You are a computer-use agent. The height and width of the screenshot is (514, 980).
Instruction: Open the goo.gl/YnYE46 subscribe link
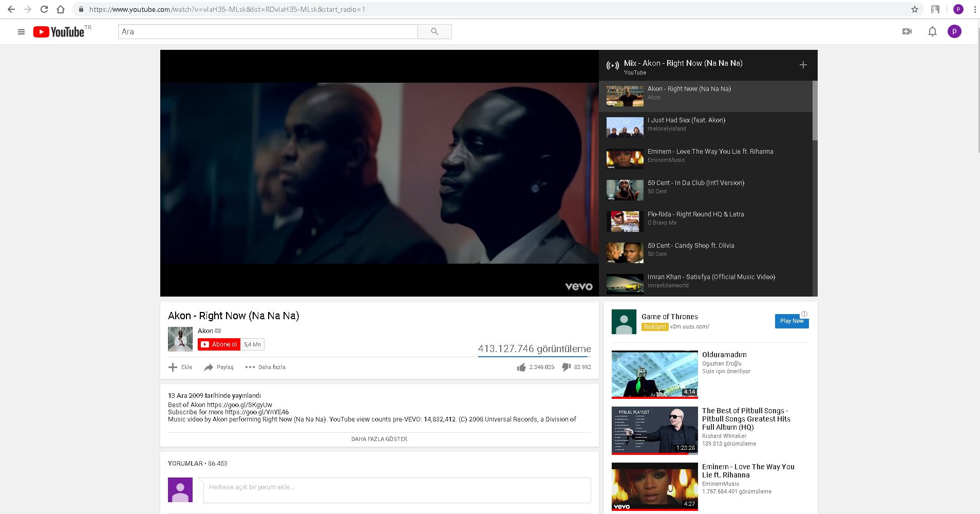[x=257, y=412]
